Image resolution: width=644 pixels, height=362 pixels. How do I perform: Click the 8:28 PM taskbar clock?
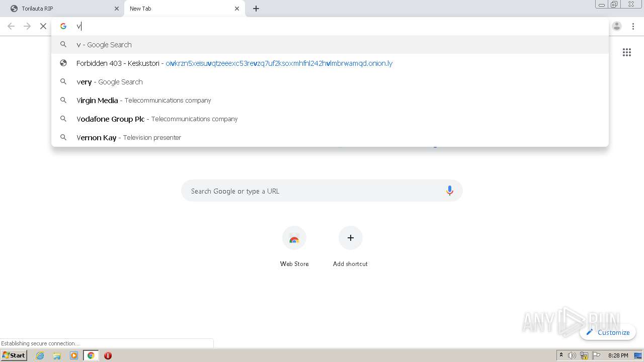pos(618,355)
